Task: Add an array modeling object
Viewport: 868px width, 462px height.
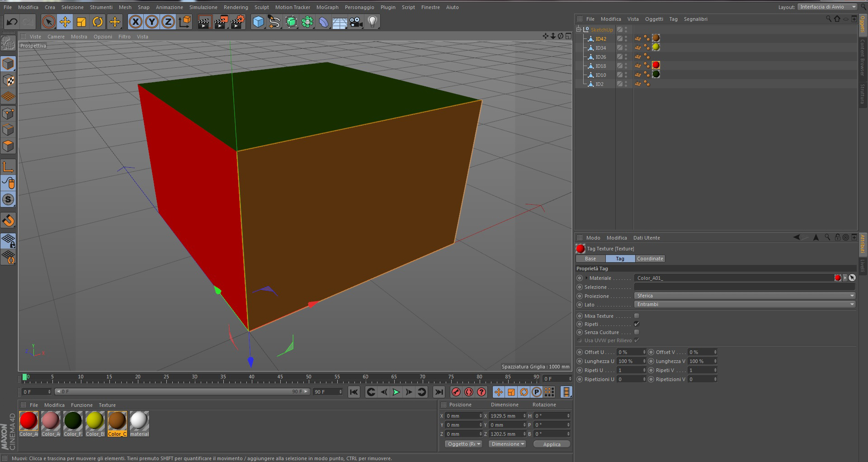Action: point(307,22)
